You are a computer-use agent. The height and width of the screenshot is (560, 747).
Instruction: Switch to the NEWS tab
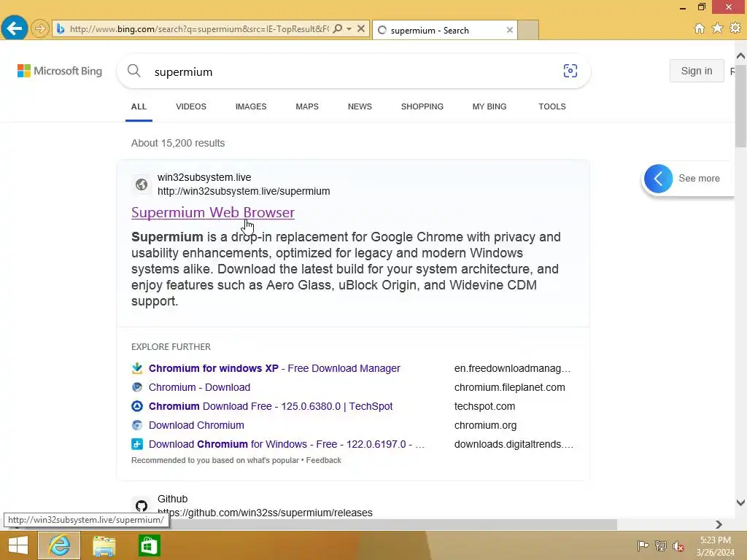click(360, 106)
